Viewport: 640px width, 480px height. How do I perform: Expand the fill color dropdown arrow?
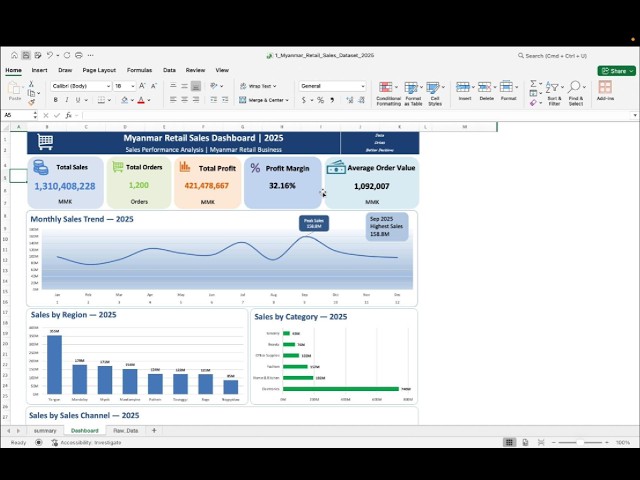click(132, 100)
